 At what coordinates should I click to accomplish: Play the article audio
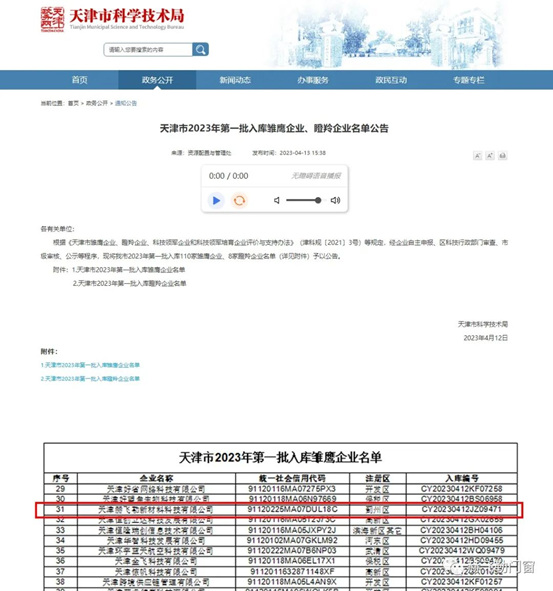[216, 201]
